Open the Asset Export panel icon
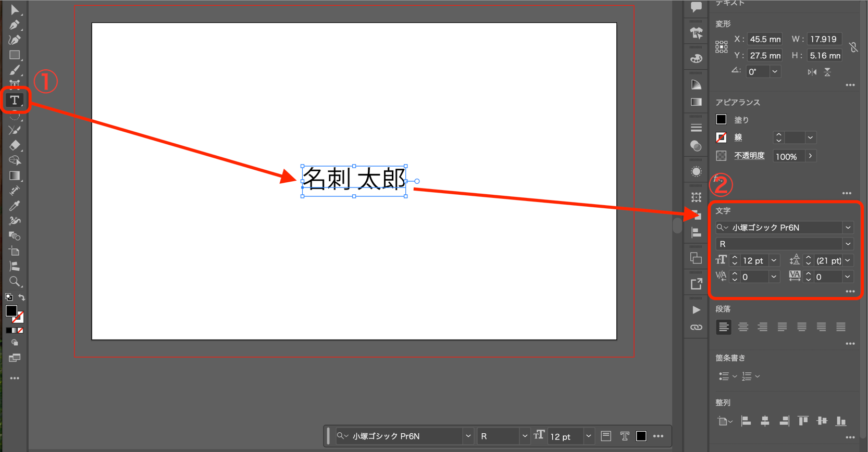The image size is (868, 452). coord(696,284)
